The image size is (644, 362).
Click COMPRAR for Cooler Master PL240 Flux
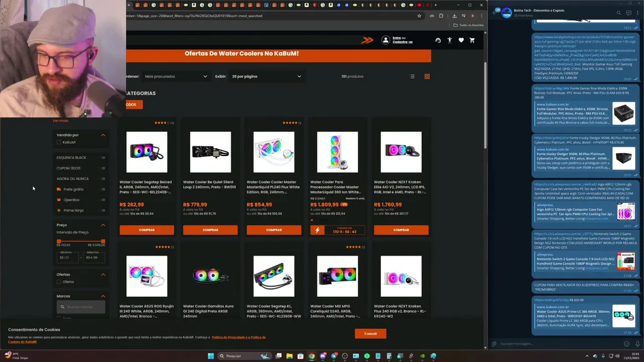(x=274, y=230)
